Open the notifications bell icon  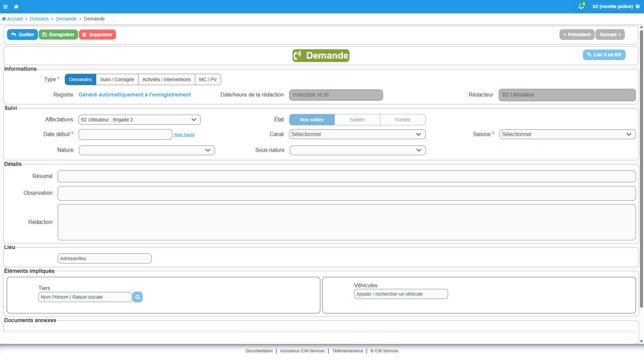click(581, 6)
